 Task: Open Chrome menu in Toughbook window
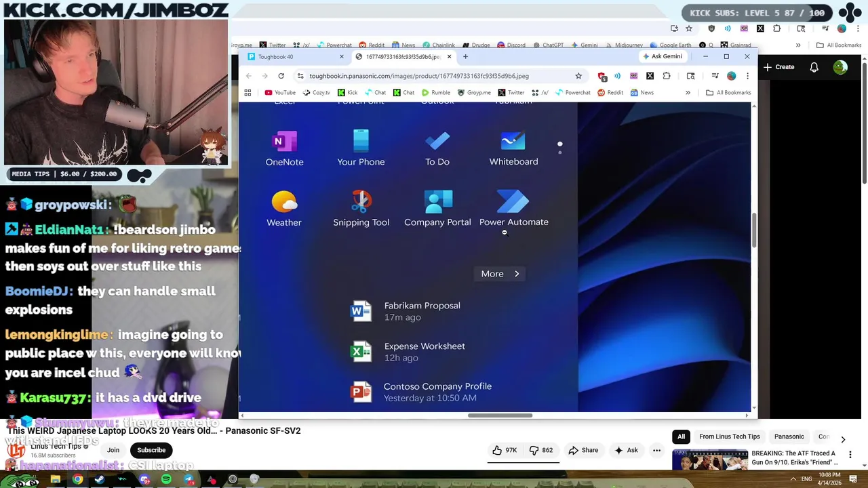point(747,76)
